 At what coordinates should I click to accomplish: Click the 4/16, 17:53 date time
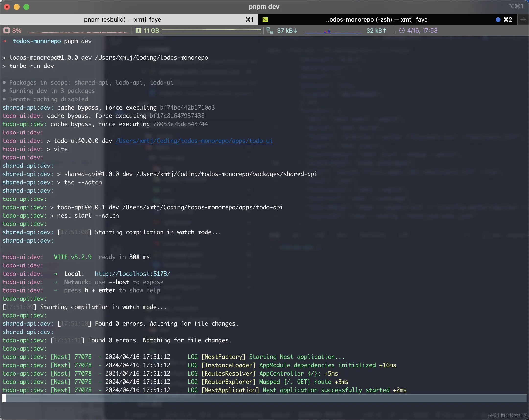click(422, 30)
